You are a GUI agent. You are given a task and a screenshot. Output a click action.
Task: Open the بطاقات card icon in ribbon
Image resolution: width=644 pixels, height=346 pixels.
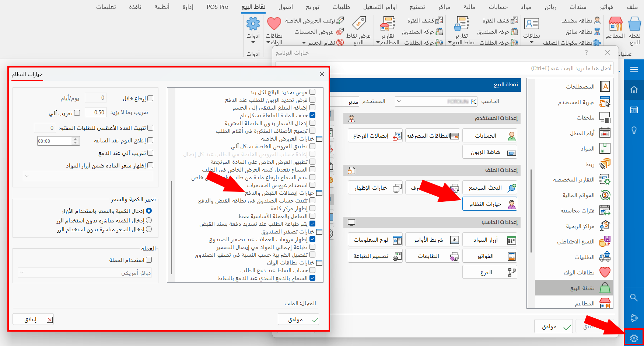531,31
